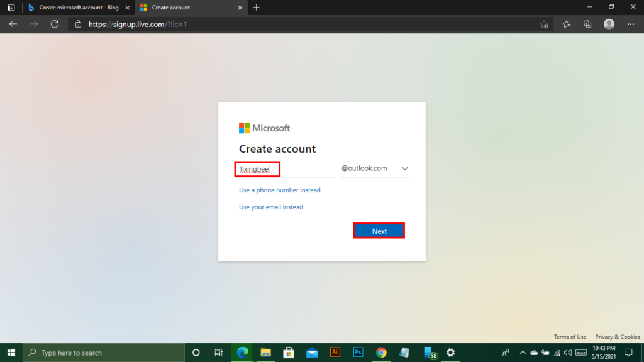Open the browser profile menu
This screenshot has width=644, height=362.
[609, 25]
